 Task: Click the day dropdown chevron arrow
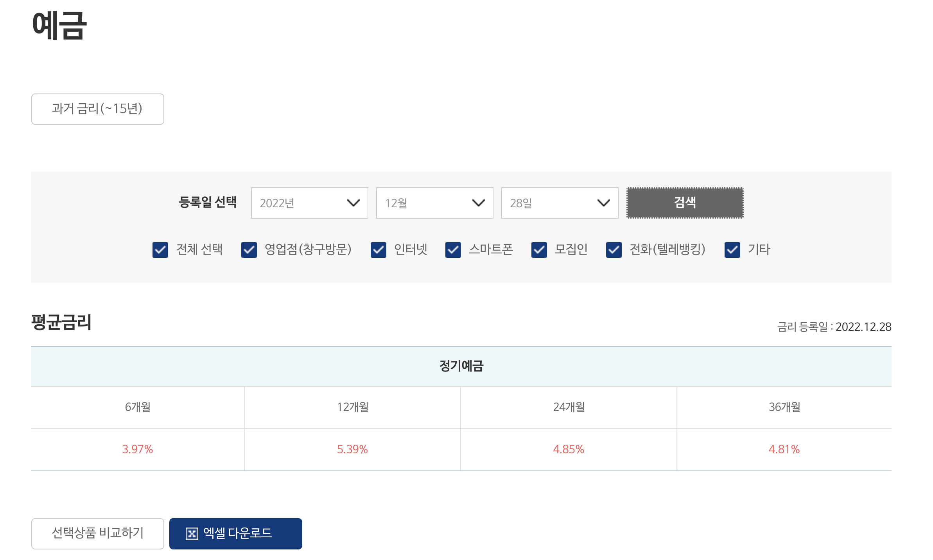click(603, 203)
